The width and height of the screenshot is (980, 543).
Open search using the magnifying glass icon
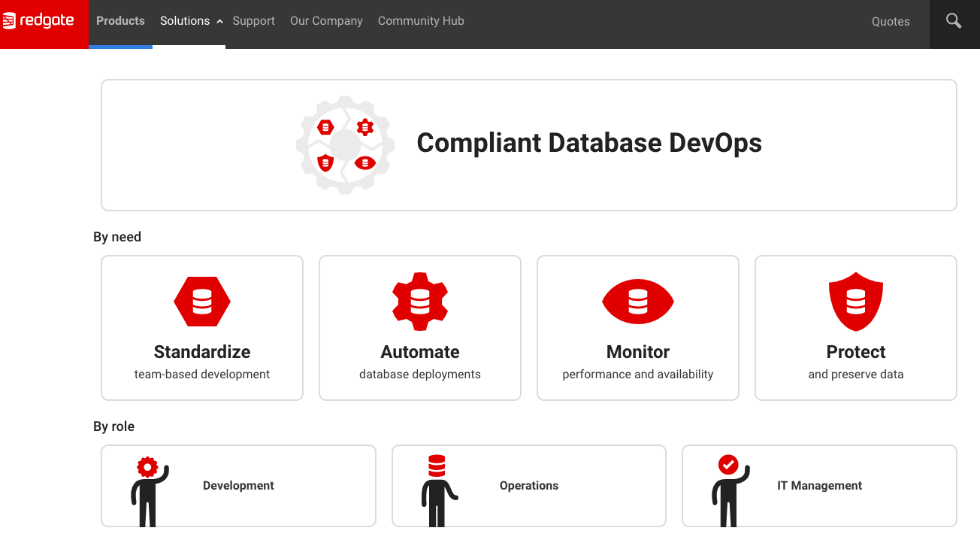953,20
